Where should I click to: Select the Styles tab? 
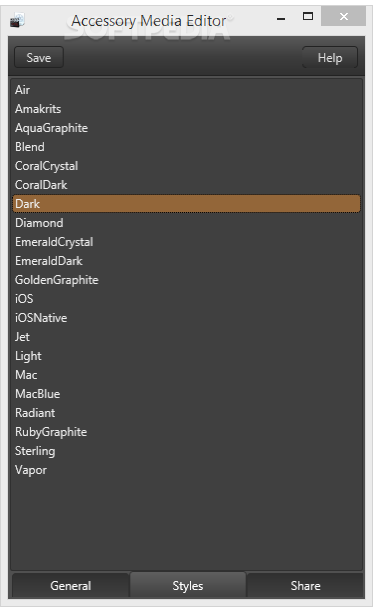tap(188, 585)
